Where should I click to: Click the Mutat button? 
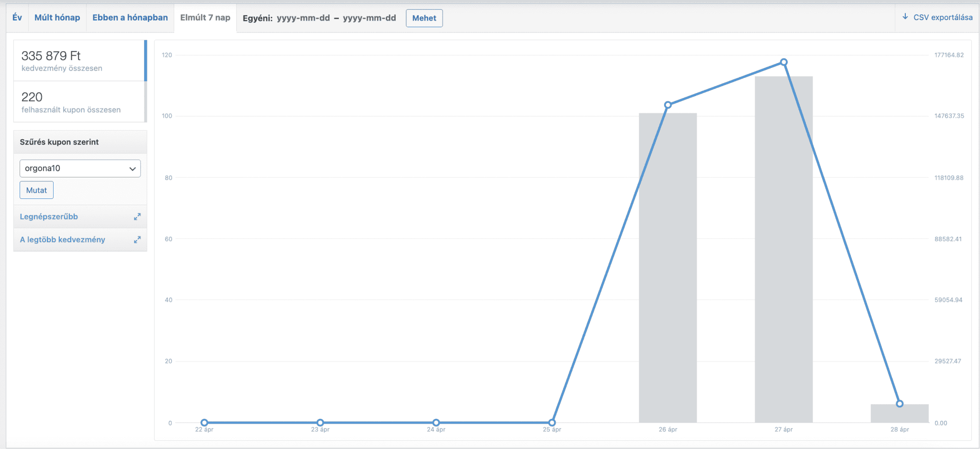tap(36, 190)
